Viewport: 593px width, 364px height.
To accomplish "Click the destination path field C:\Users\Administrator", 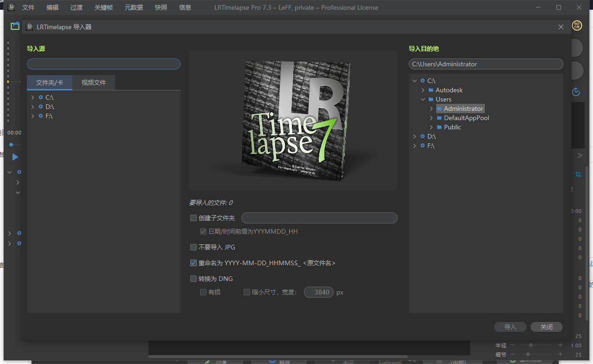I will coord(486,64).
